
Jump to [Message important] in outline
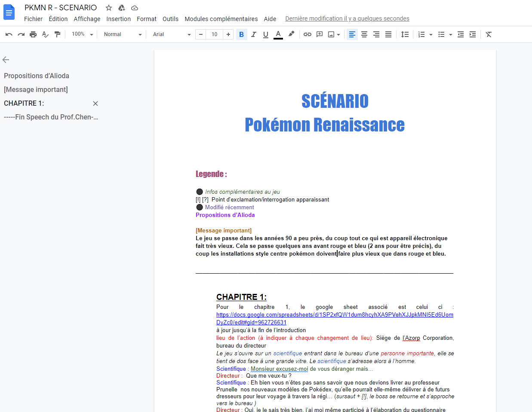(x=36, y=89)
